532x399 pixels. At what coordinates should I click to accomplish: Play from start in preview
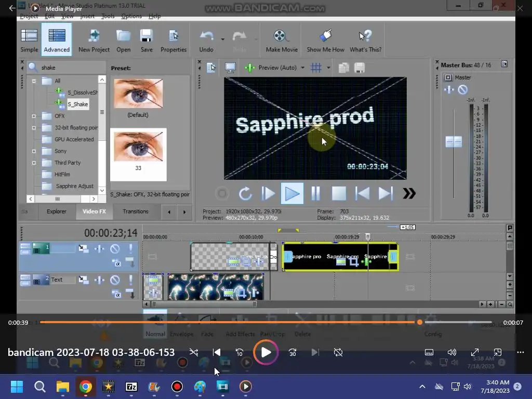point(268,194)
